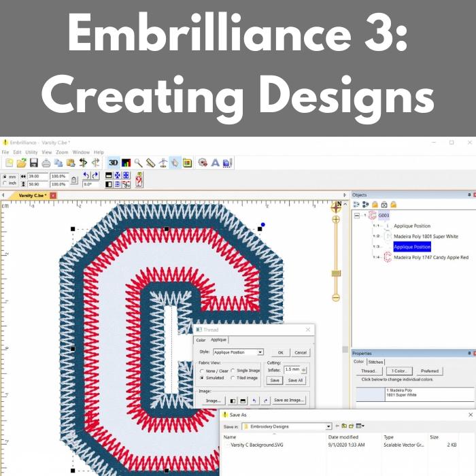
Task: Click OK in the Thread dialog
Action: [x=280, y=352]
